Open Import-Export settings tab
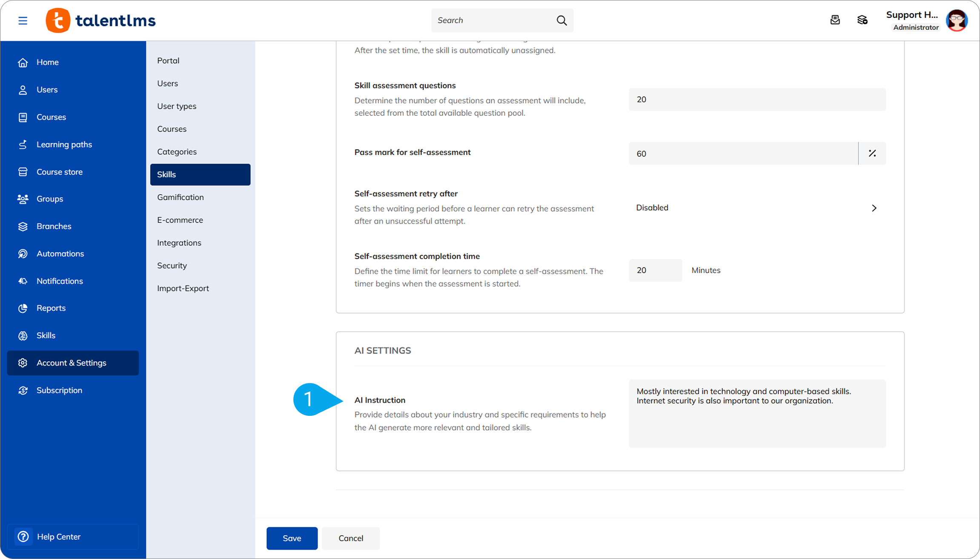The height and width of the screenshot is (559, 980). coord(183,288)
